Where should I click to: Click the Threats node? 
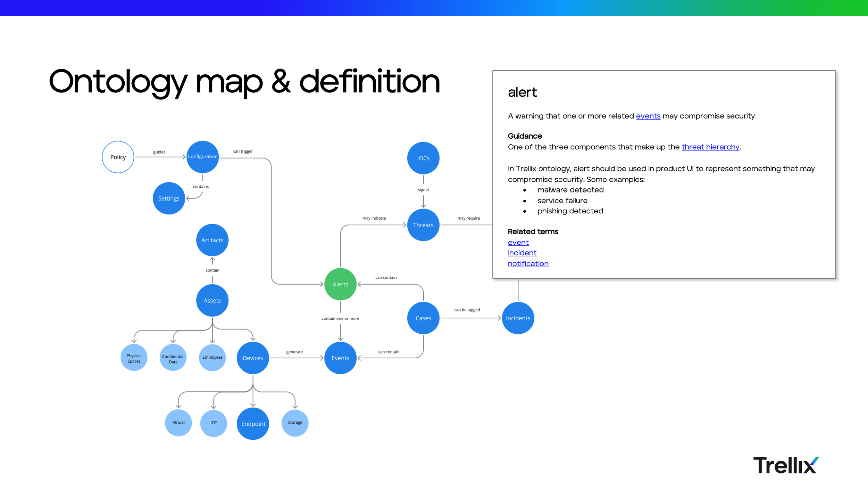point(423,225)
